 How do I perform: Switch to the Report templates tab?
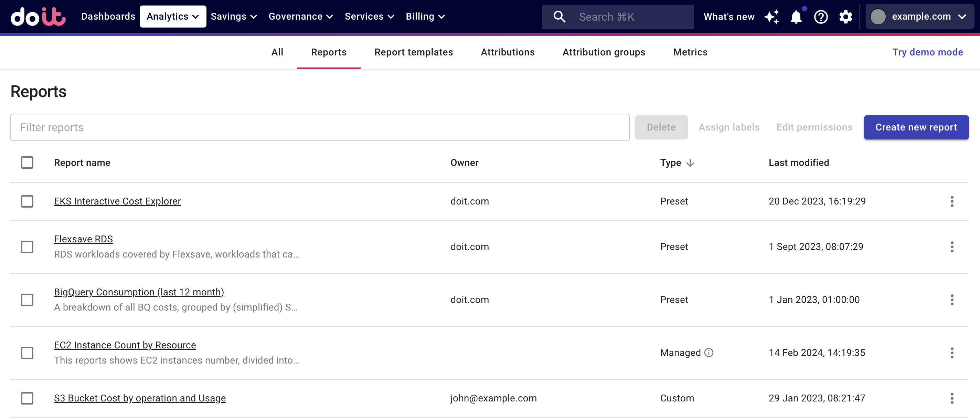tap(414, 52)
